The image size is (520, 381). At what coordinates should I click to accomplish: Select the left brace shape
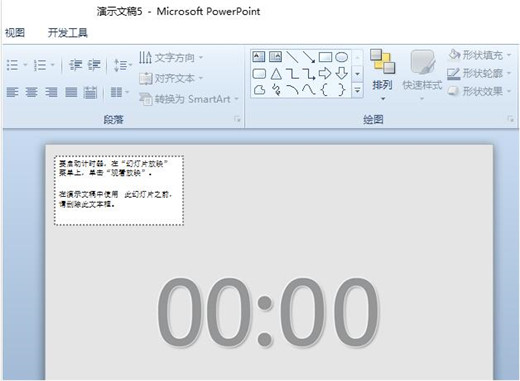click(x=324, y=90)
